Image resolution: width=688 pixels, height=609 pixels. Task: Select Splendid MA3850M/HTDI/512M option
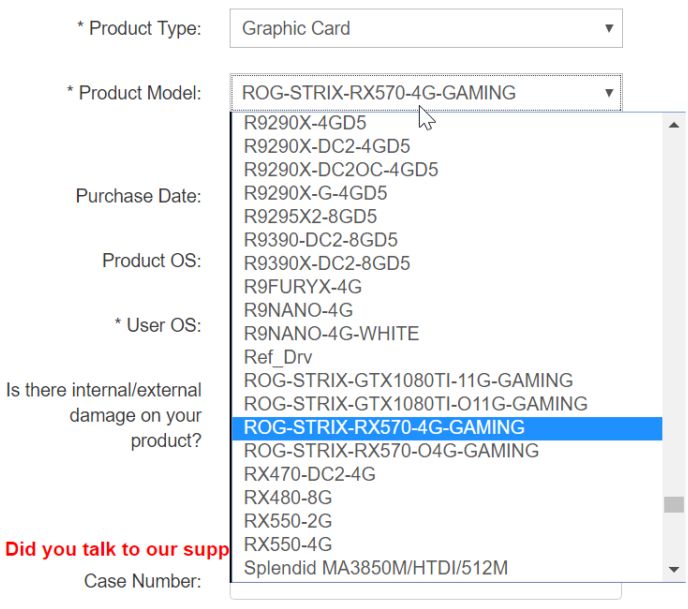click(x=375, y=568)
